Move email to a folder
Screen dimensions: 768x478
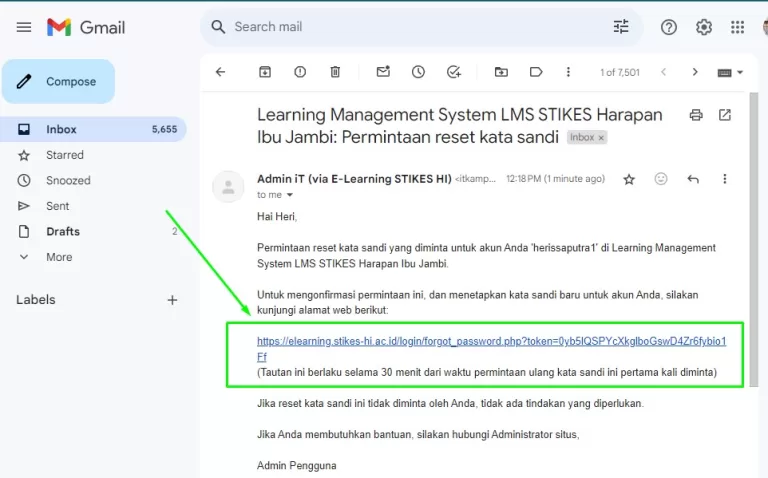coord(501,72)
